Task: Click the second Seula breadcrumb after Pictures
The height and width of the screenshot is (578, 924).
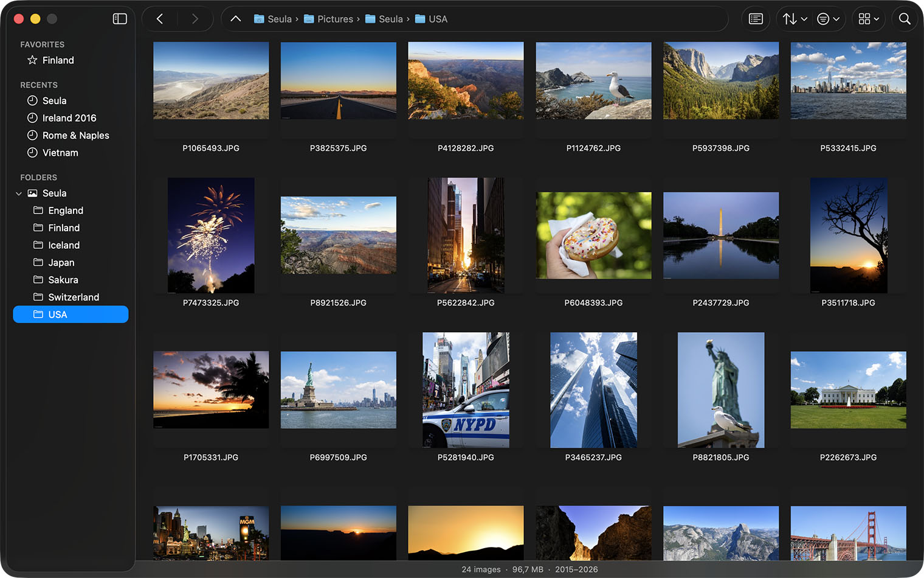Action: coord(384,19)
